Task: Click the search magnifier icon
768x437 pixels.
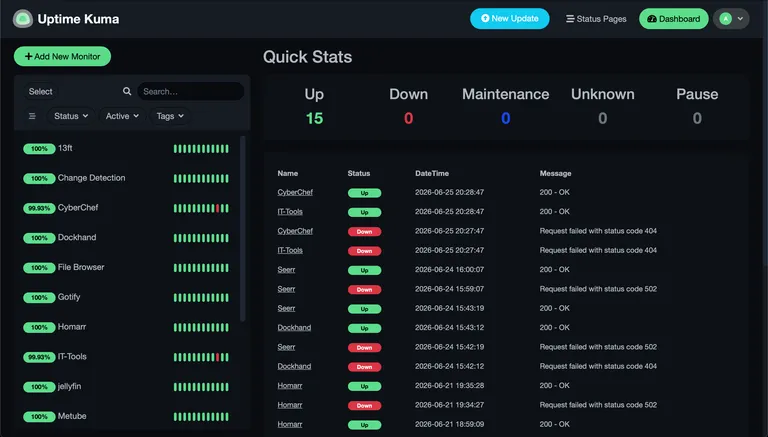Action: coord(127,91)
